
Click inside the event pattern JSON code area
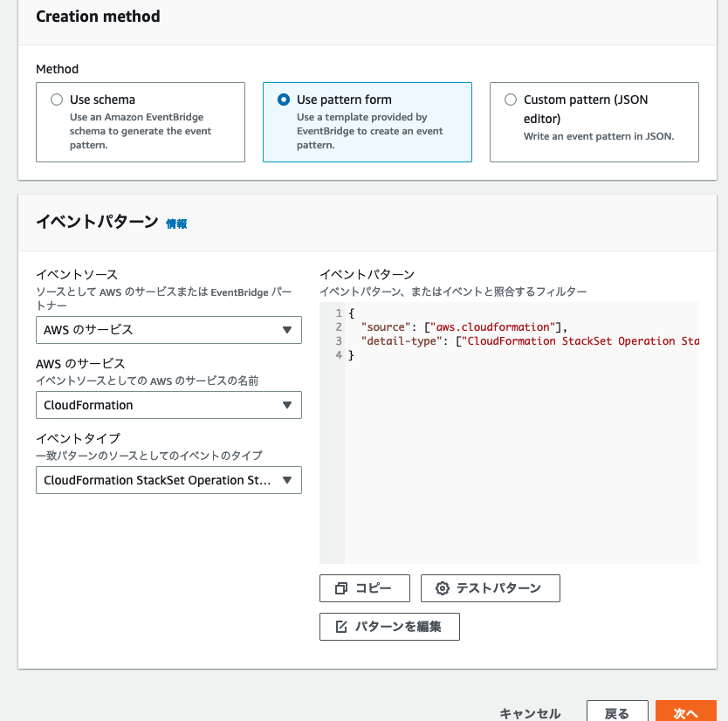[x=509, y=433]
